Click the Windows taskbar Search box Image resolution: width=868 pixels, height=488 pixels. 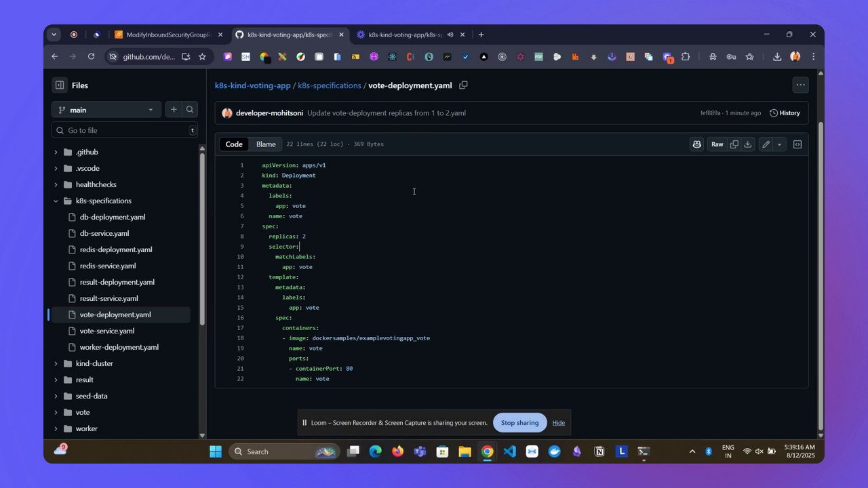[283, 451]
